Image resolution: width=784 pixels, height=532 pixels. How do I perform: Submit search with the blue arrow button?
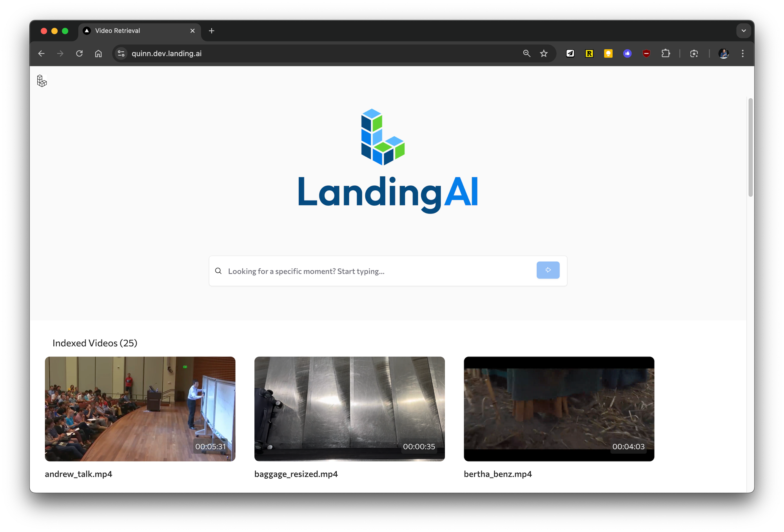pyautogui.click(x=548, y=270)
